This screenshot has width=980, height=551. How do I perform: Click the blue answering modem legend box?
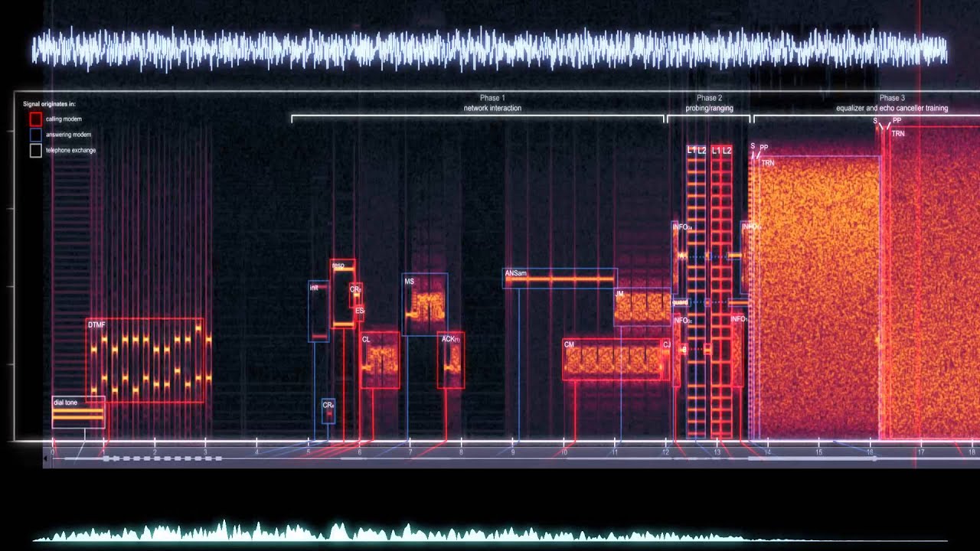pos(35,135)
